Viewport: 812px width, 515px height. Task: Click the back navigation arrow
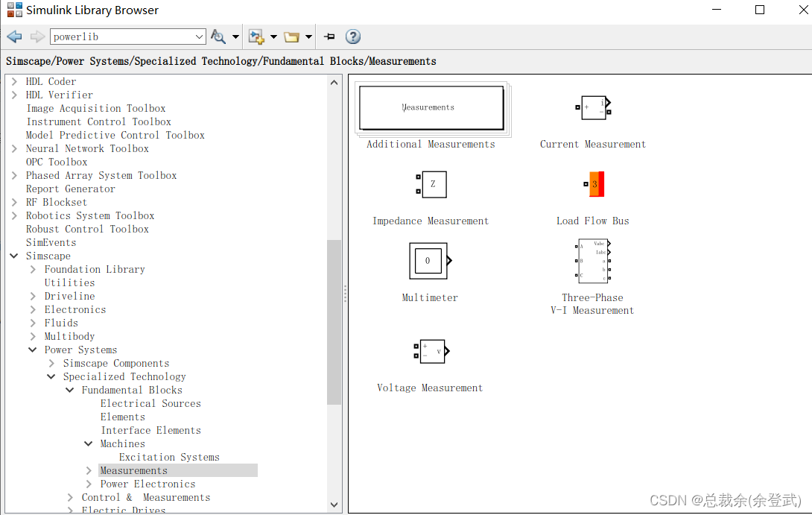pos(14,37)
